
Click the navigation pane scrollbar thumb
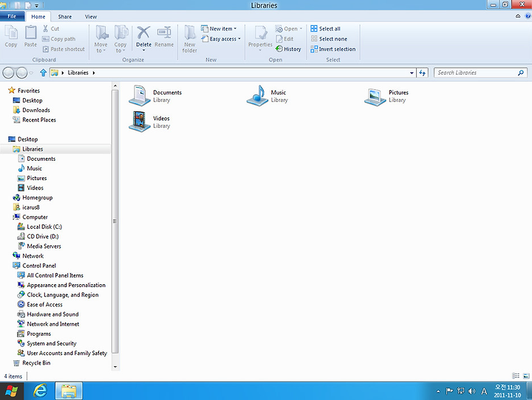[x=115, y=221]
